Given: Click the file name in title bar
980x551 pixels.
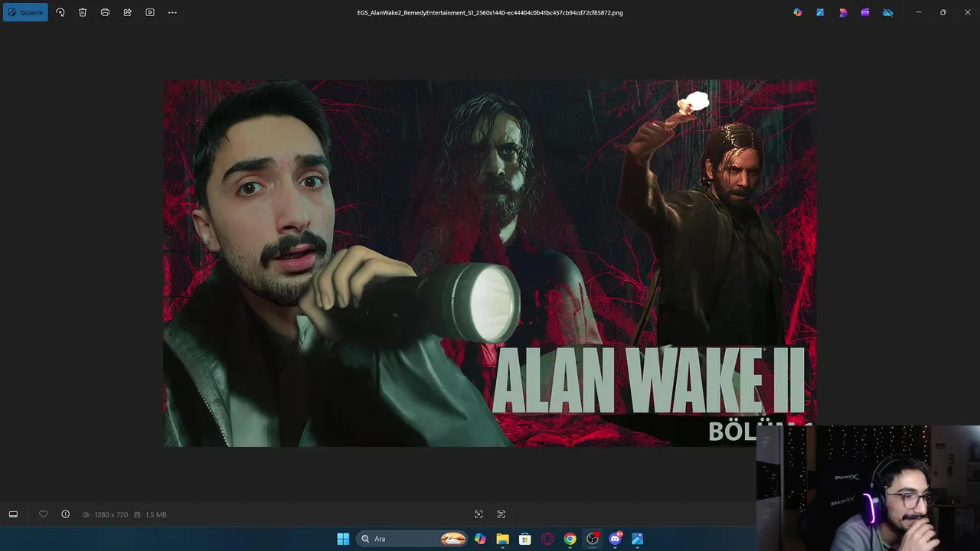Looking at the screenshot, I should (490, 12).
